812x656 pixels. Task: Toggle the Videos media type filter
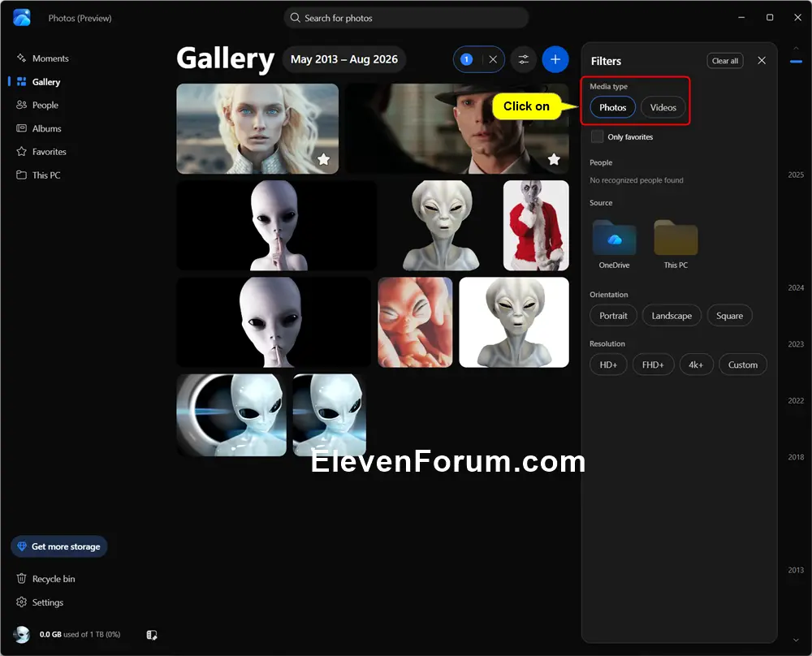pyautogui.click(x=663, y=107)
